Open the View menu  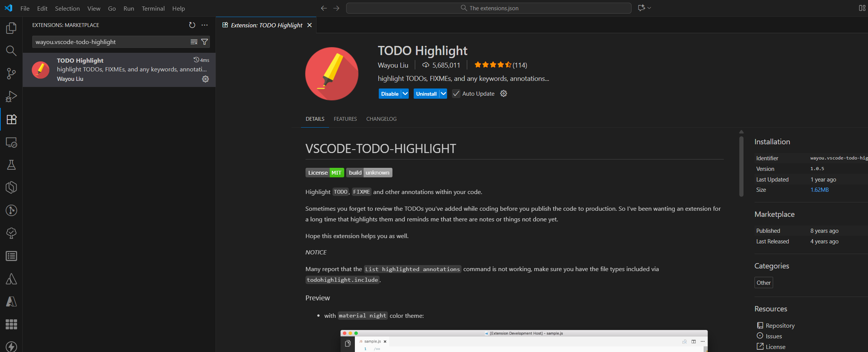click(x=94, y=8)
